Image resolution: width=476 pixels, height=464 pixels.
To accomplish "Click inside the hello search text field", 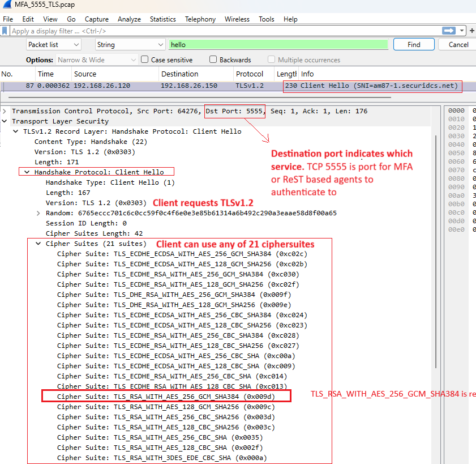I will pyautogui.click(x=277, y=44).
